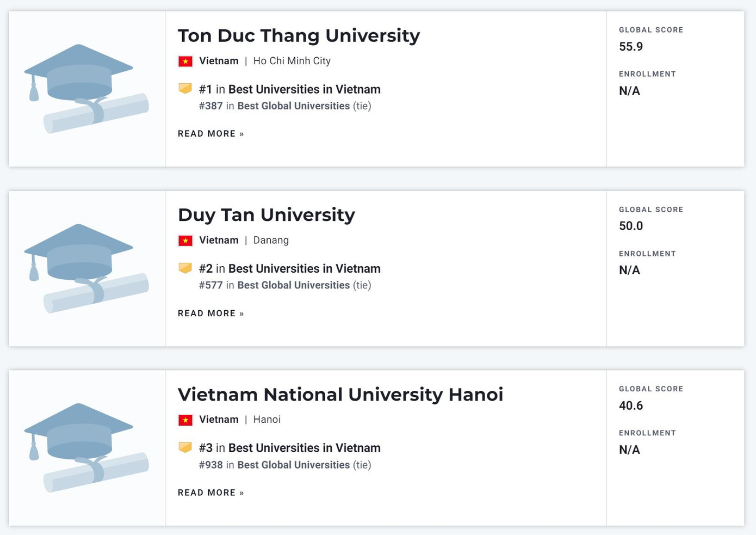Image resolution: width=756 pixels, height=535 pixels.
Task: Expand READ MORE for Ton Duc Thang University
Action: point(210,133)
